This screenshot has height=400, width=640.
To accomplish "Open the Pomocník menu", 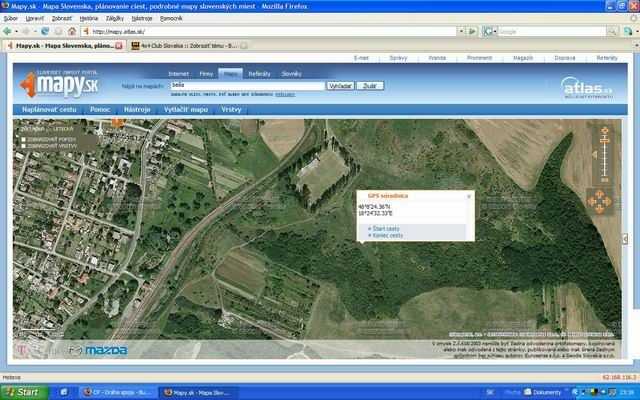I will pos(171,18).
